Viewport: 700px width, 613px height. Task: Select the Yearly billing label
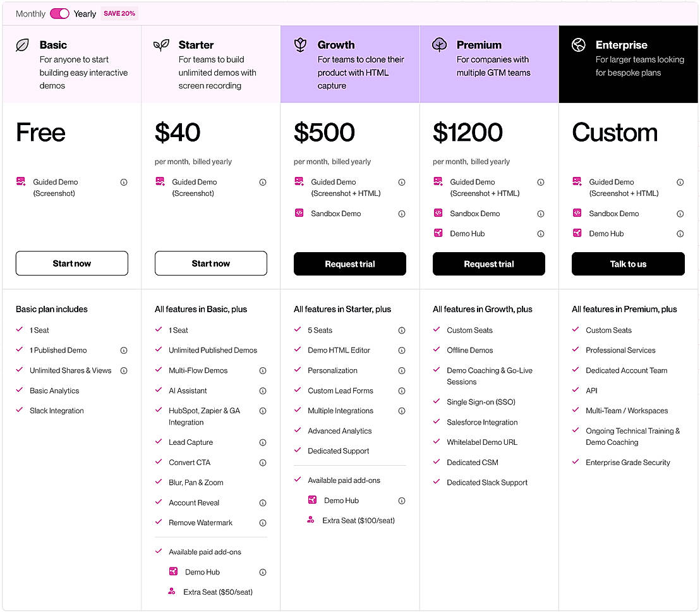(85, 14)
